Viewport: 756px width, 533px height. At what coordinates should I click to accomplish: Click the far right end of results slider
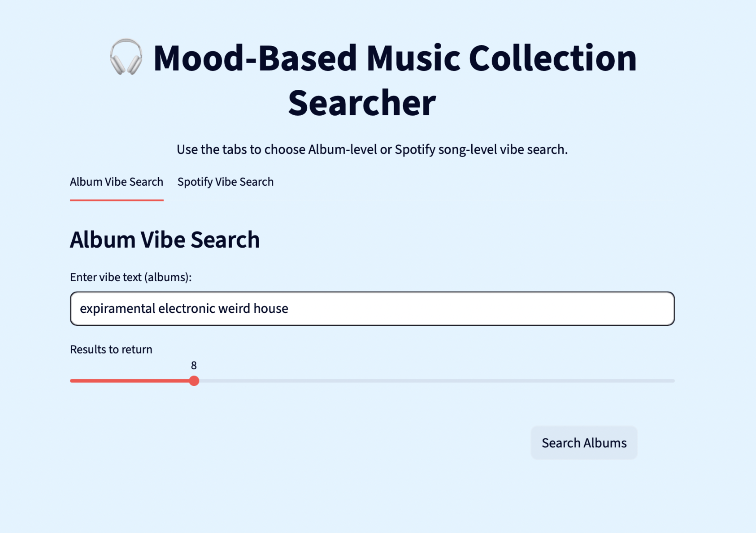click(673, 381)
